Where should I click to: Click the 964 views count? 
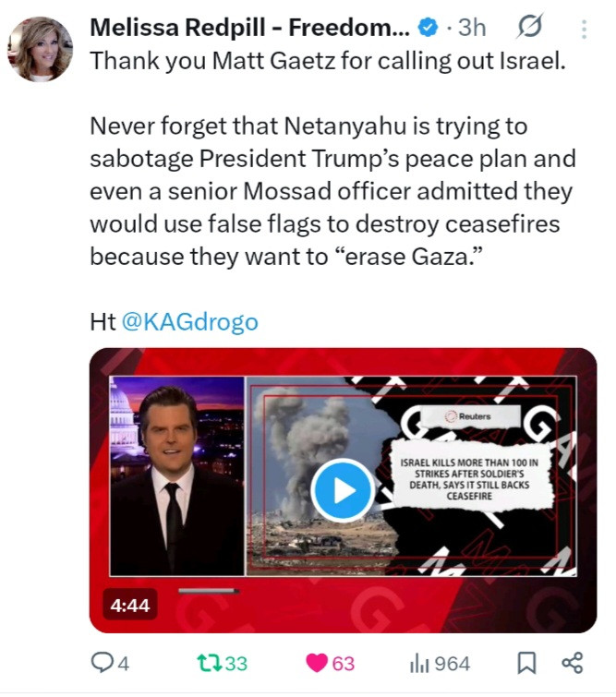(x=452, y=664)
